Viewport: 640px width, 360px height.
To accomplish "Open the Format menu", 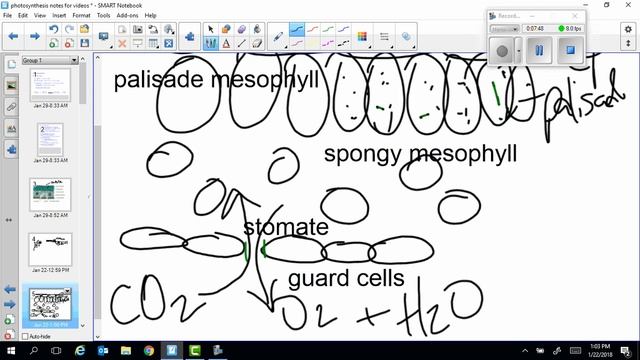I will click(81, 15).
